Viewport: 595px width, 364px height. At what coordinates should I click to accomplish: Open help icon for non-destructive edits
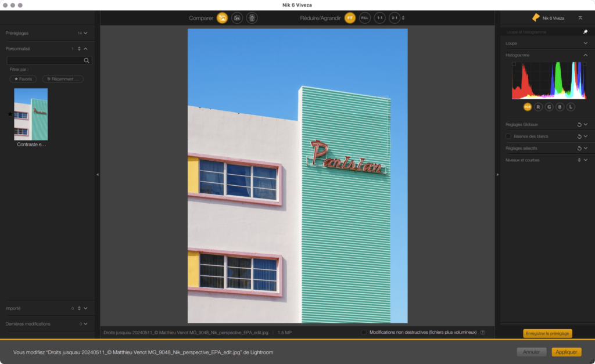click(483, 332)
